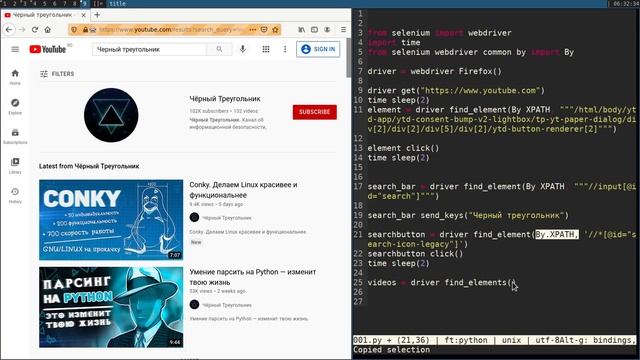Open Firefox library icon
Viewport: 640px width, 360px height.
302,30
